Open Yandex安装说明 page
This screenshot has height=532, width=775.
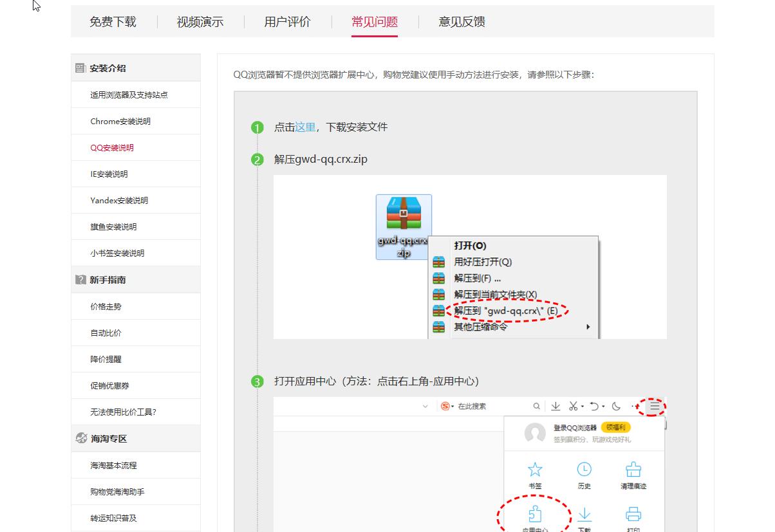pos(119,200)
